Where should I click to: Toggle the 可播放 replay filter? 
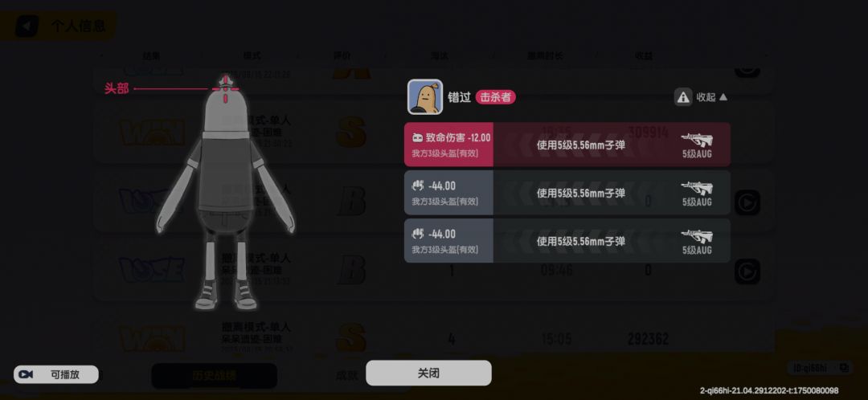(x=56, y=374)
